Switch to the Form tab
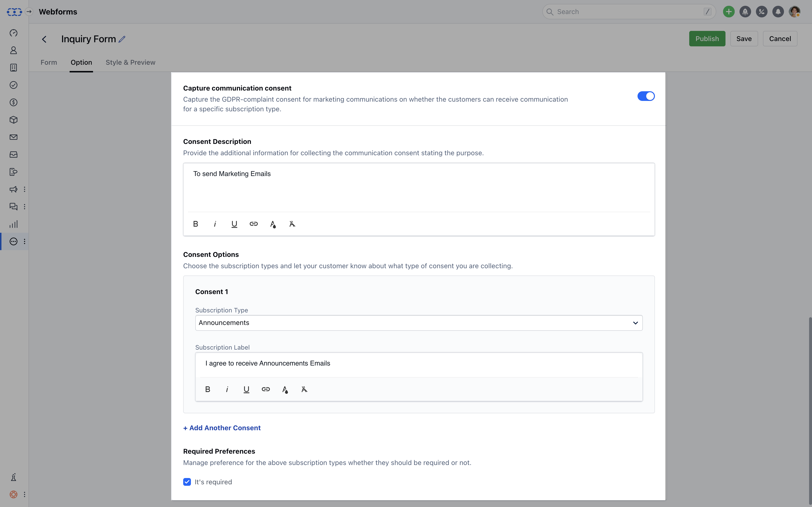Image resolution: width=812 pixels, height=507 pixels. point(49,62)
